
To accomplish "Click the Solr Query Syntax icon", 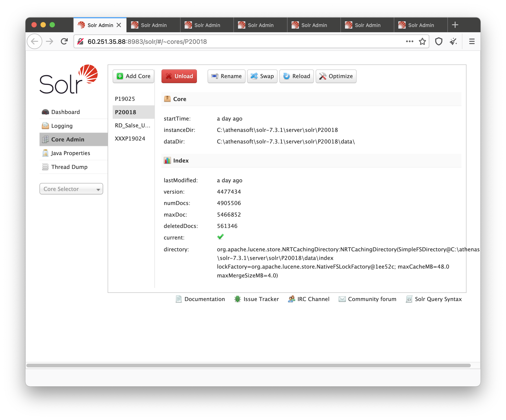I will tap(409, 299).
